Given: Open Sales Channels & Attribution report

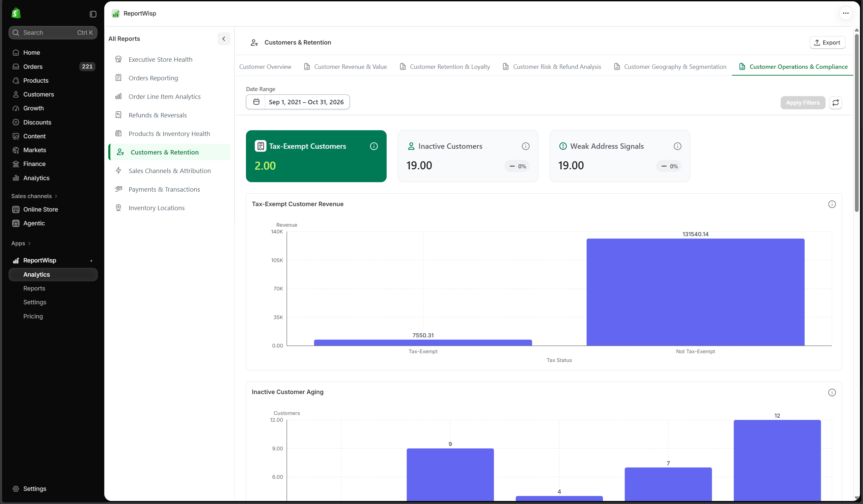Looking at the screenshot, I should pyautogui.click(x=169, y=171).
